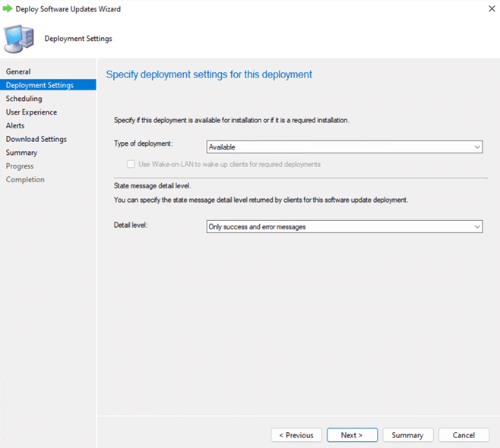500x448 pixels.
Task: Go to the General wizard page
Action: click(18, 71)
